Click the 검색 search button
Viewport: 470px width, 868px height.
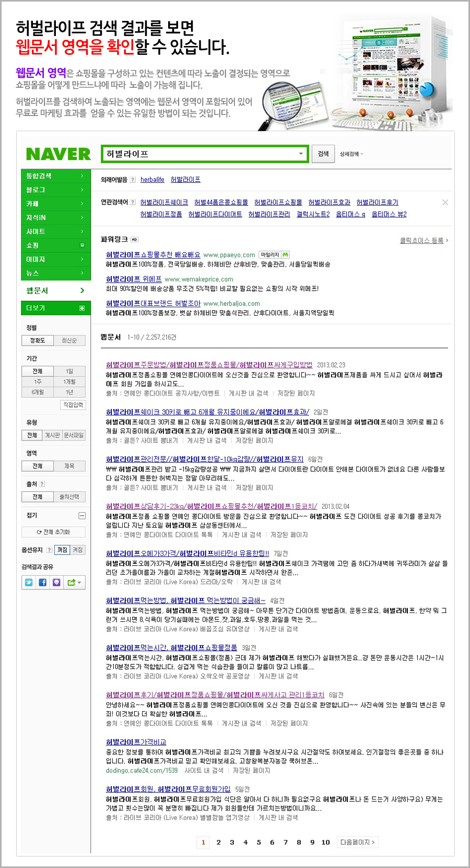pyautogui.click(x=323, y=154)
